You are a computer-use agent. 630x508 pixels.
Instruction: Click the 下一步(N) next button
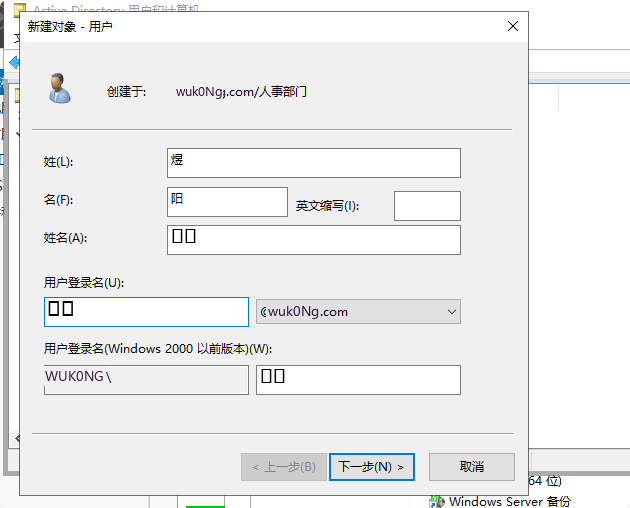pyautogui.click(x=372, y=467)
